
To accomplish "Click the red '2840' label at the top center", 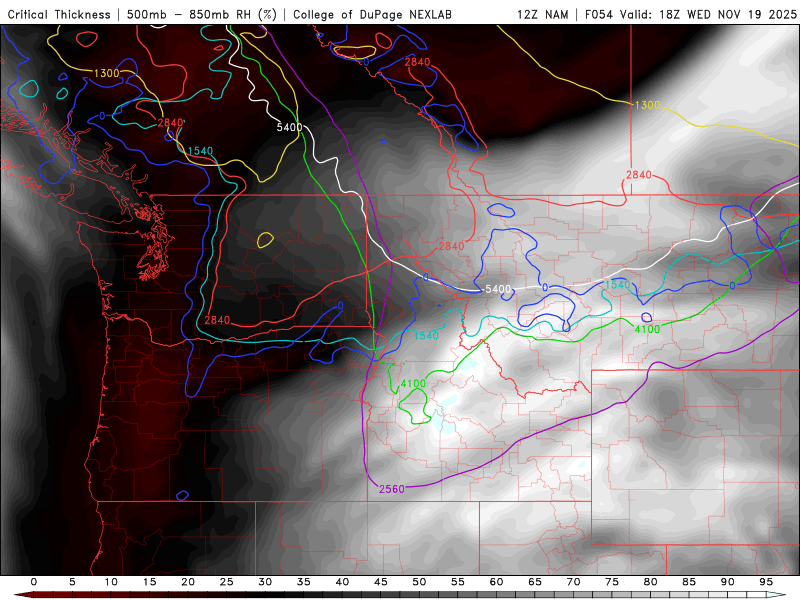I will 417,62.
